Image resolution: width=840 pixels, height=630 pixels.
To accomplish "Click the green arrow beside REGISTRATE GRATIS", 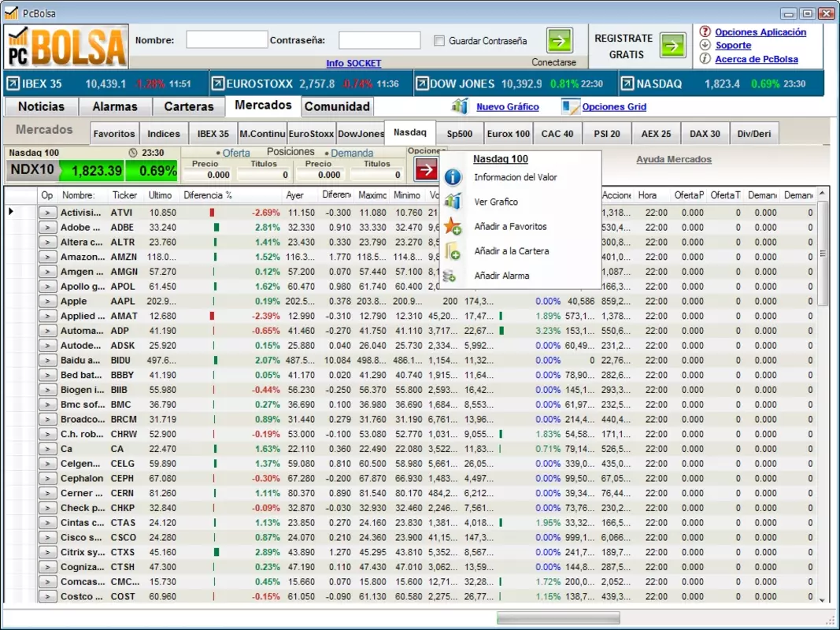I will (x=673, y=46).
